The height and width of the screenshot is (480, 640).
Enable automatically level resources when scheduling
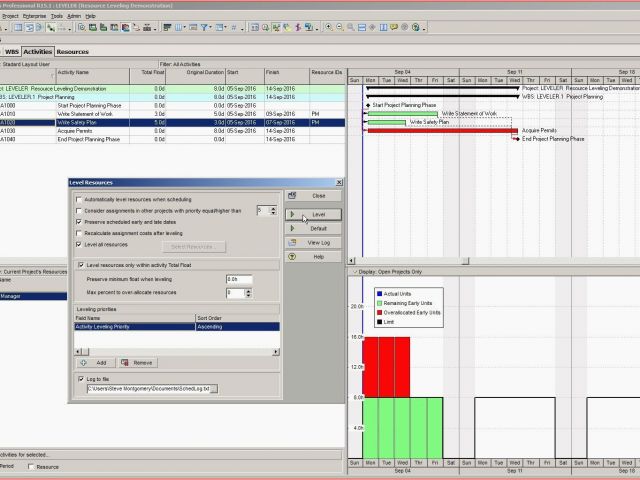point(80,199)
